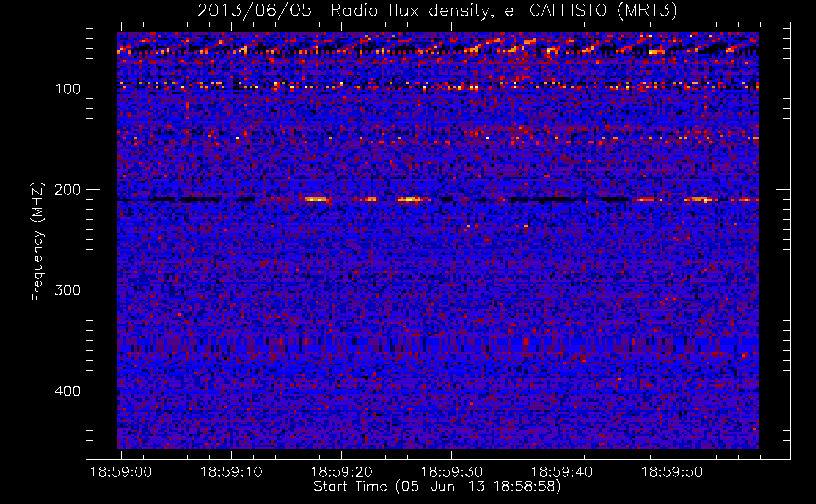Click the 18:59:50 time tick label

[x=672, y=472]
